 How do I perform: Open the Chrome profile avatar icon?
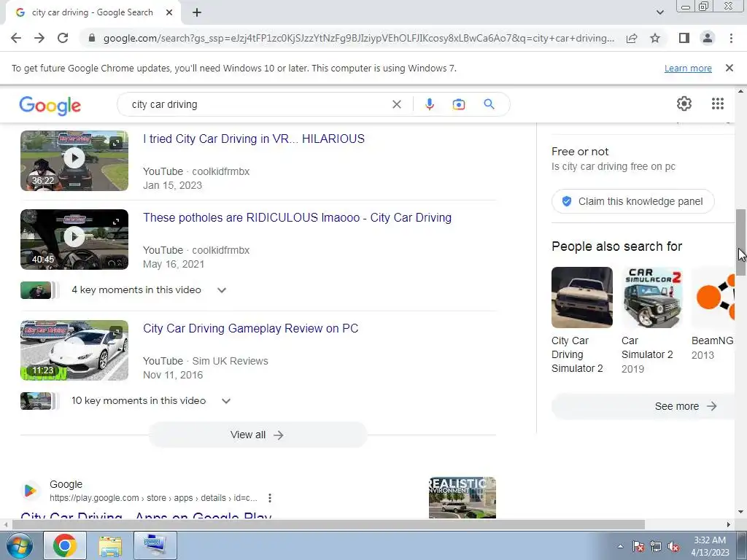708,38
